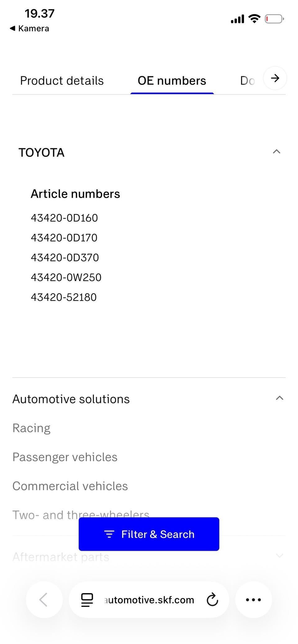Reload the page with the refresh icon
Screen dimensions: 298x644
click(212, 599)
